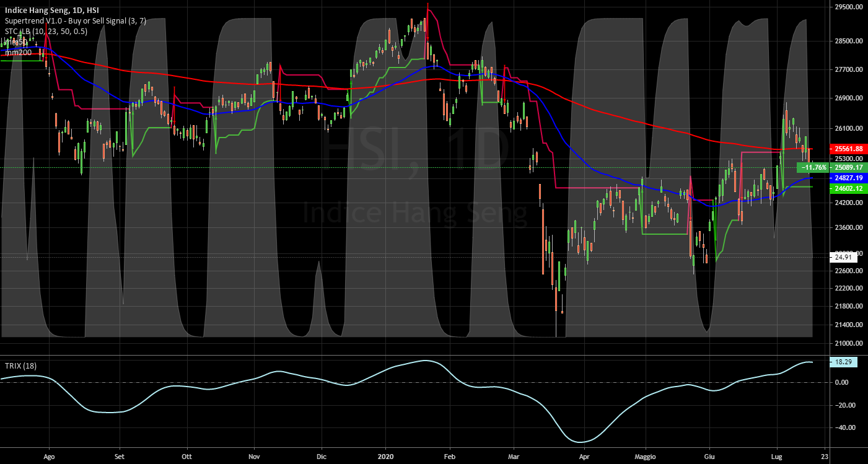Click 26100.00 on the price axis

849,129
